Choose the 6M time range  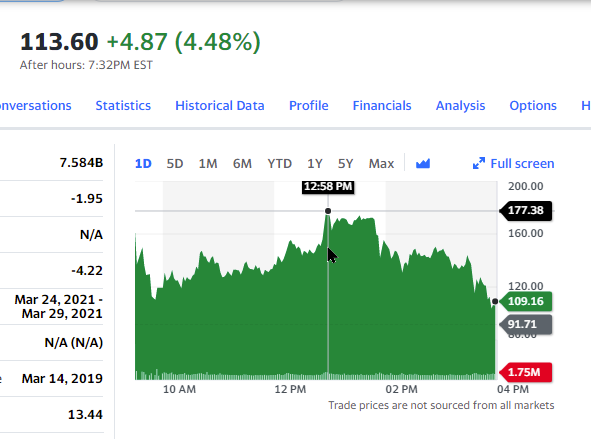click(x=242, y=164)
